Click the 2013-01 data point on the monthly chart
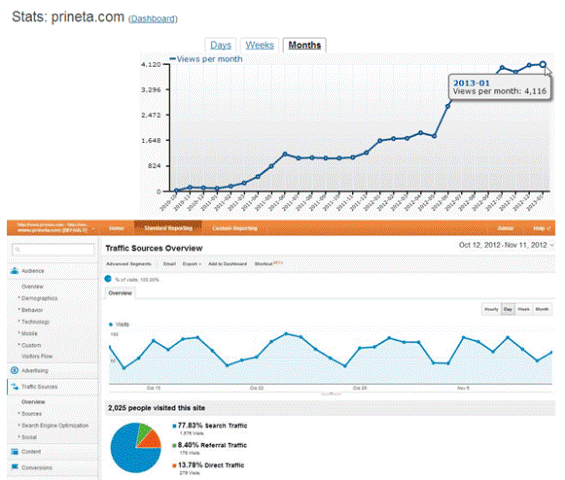This screenshot has width=565, height=480. coord(543,65)
